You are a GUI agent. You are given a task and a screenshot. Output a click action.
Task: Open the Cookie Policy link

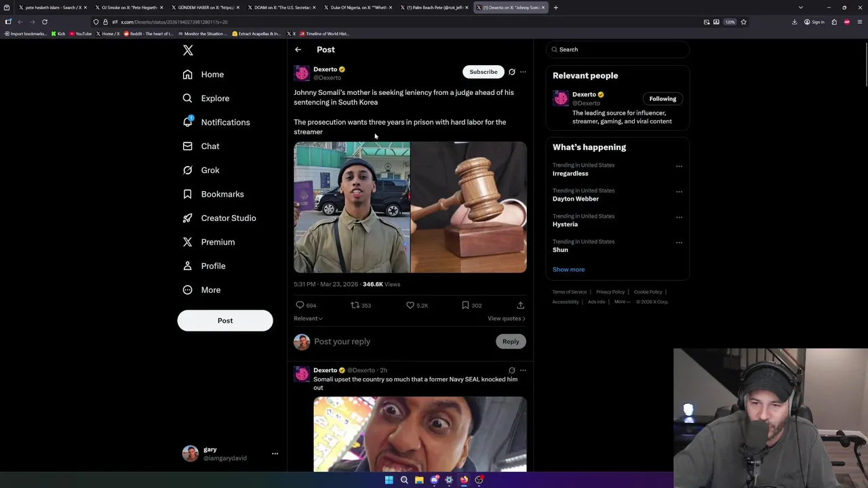coord(648,292)
